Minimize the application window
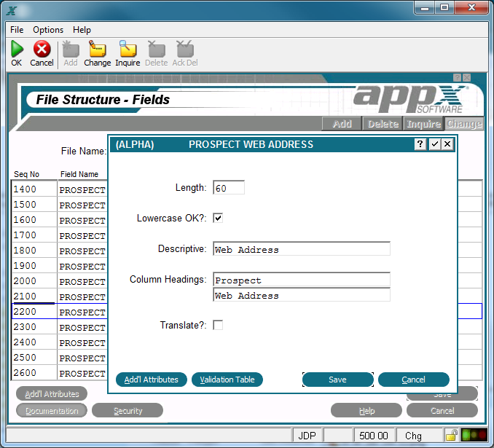Screen dimensions: 494x448 click(x=424, y=7)
